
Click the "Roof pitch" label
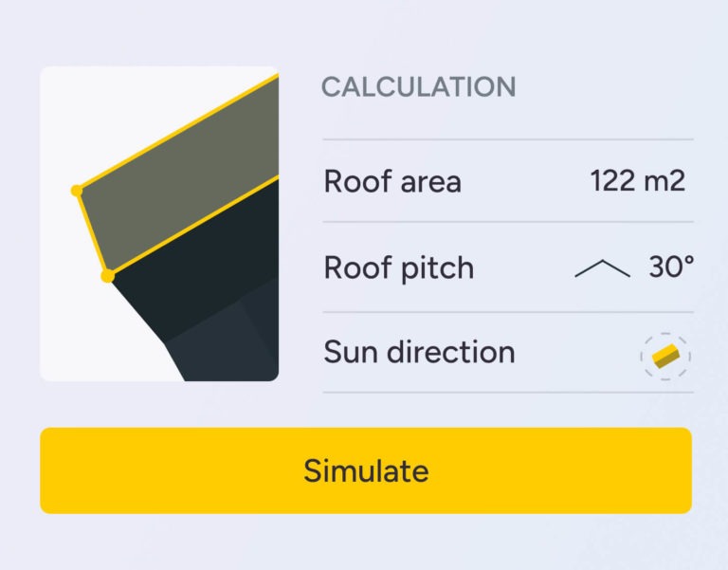tap(398, 267)
